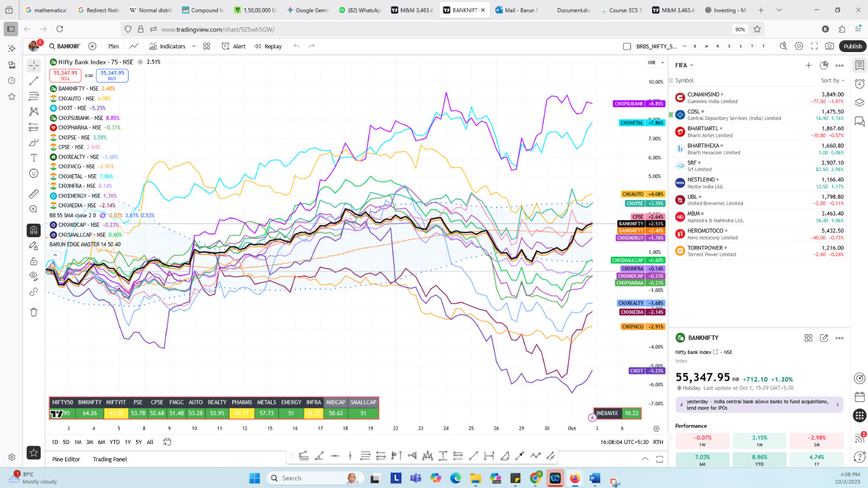
Task: Open the Sort by dropdown
Action: (x=833, y=80)
